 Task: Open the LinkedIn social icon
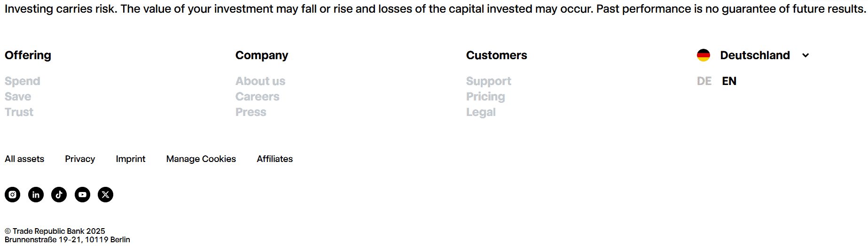[x=36, y=194]
